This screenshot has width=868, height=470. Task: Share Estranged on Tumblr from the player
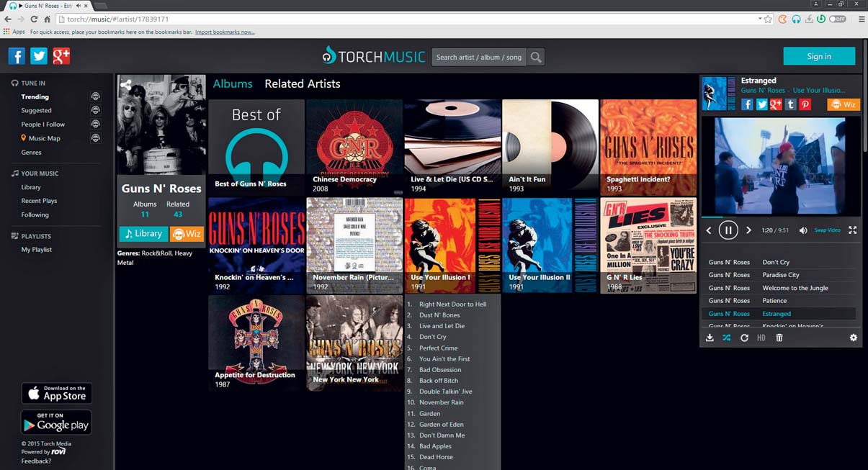point(791,104)
